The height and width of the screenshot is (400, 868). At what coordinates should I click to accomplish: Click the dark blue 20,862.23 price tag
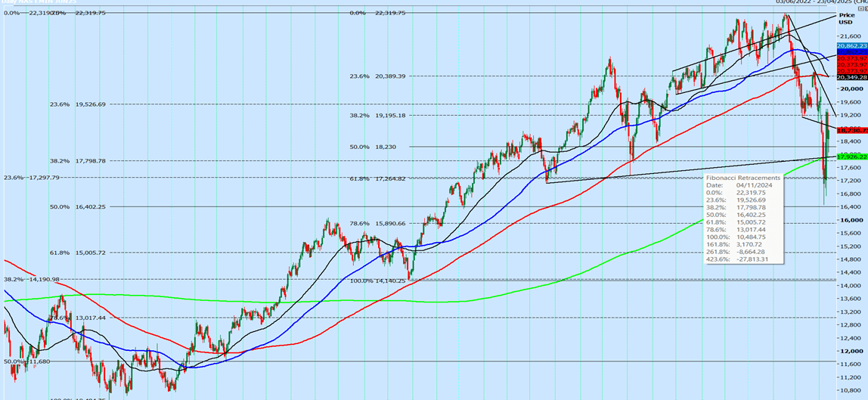852,52
